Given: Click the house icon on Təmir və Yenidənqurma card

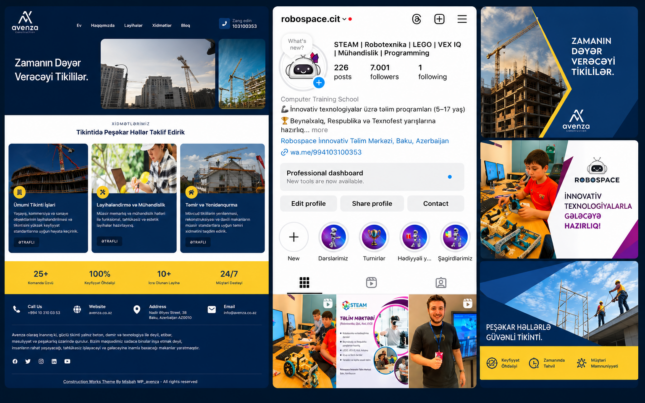Looking at the screenshot, I should click(x=191, y=192).
